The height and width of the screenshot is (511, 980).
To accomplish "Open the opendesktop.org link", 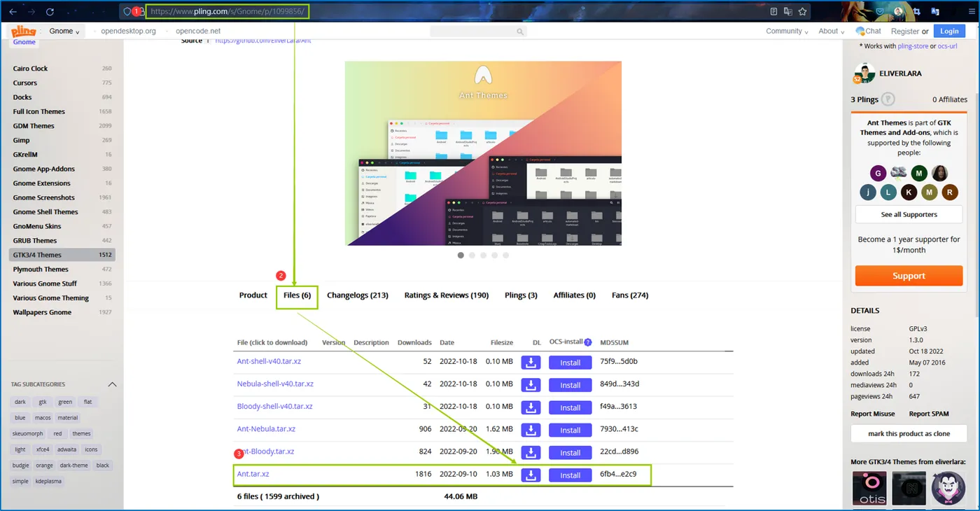I will tap(128, 31).
